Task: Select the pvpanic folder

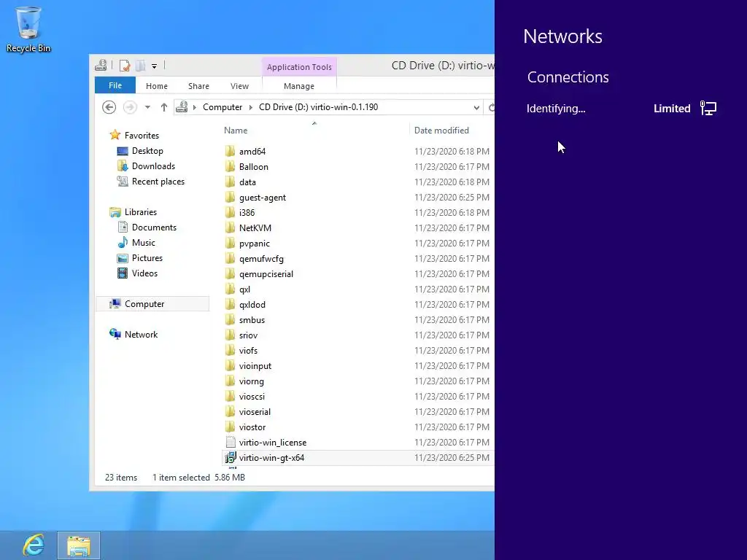Action: 255,244
